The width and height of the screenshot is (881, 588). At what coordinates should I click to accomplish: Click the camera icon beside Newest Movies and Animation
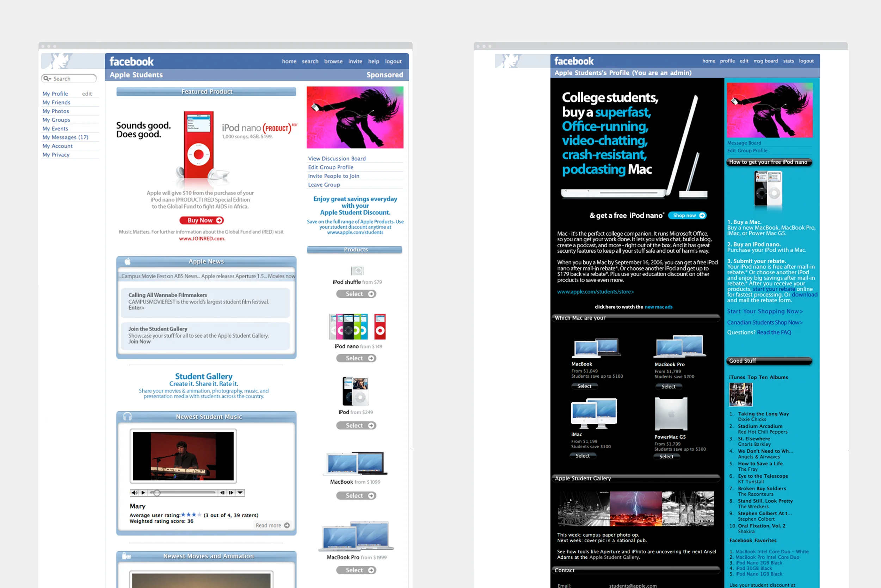(127, 556)
